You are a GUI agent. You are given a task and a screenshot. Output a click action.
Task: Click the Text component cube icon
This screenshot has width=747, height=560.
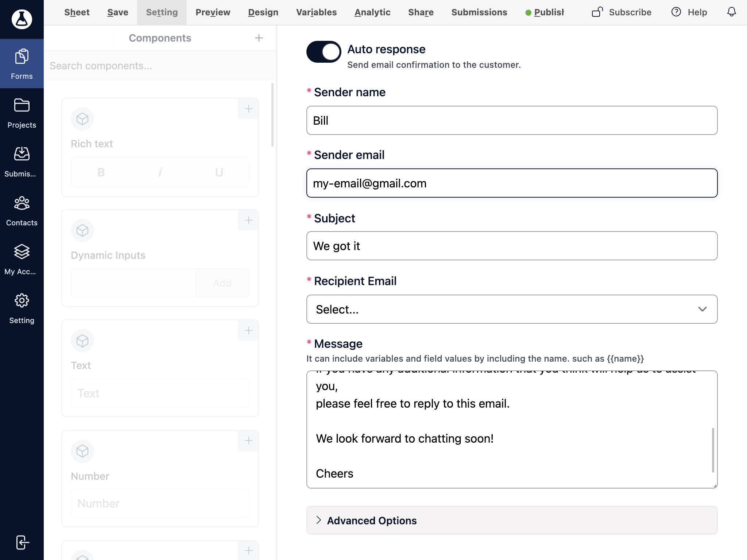(x=82, y=341)
